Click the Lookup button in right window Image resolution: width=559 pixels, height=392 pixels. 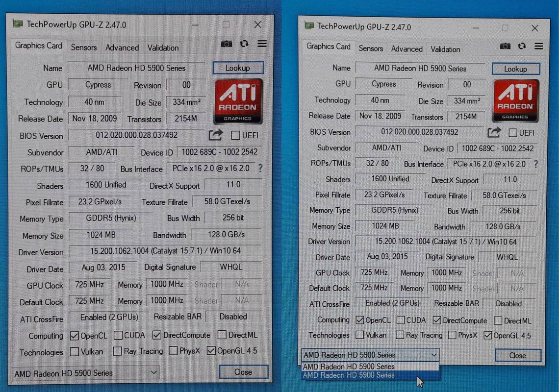(515, 69)
